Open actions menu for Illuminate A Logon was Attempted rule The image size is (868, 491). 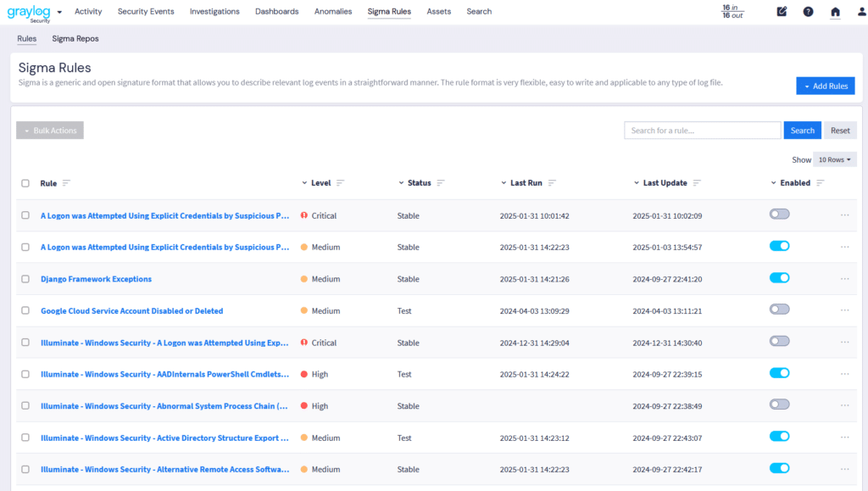pyautogui.click(x=845, y=342)
